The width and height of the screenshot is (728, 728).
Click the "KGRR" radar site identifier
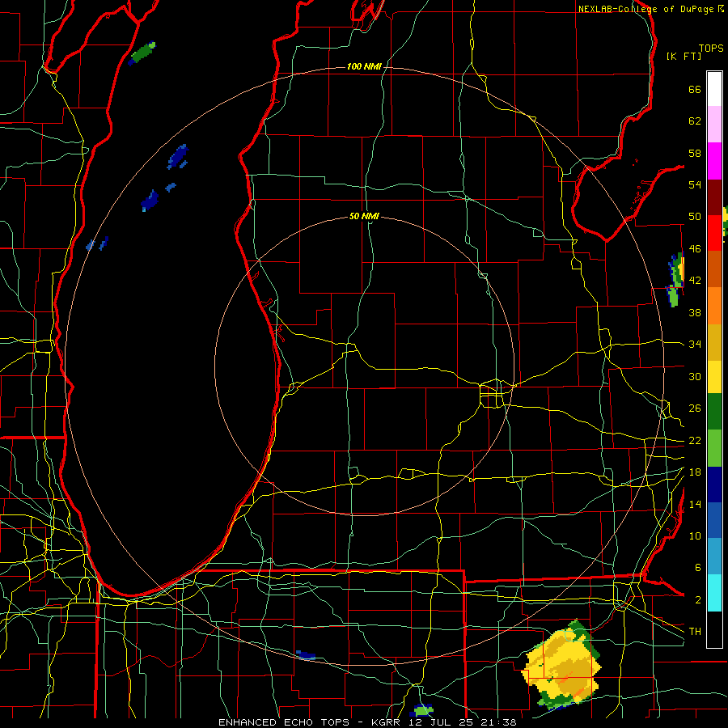[x=386, y=722]
